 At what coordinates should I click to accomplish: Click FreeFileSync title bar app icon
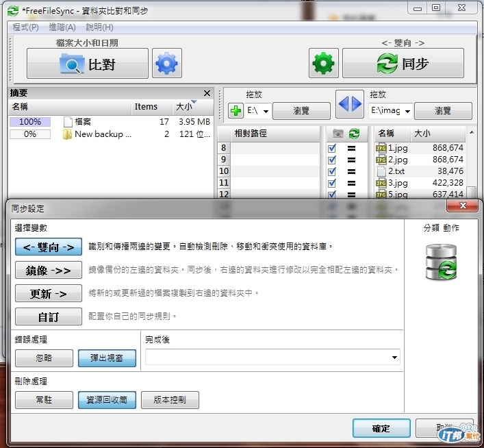click(12, 11)
